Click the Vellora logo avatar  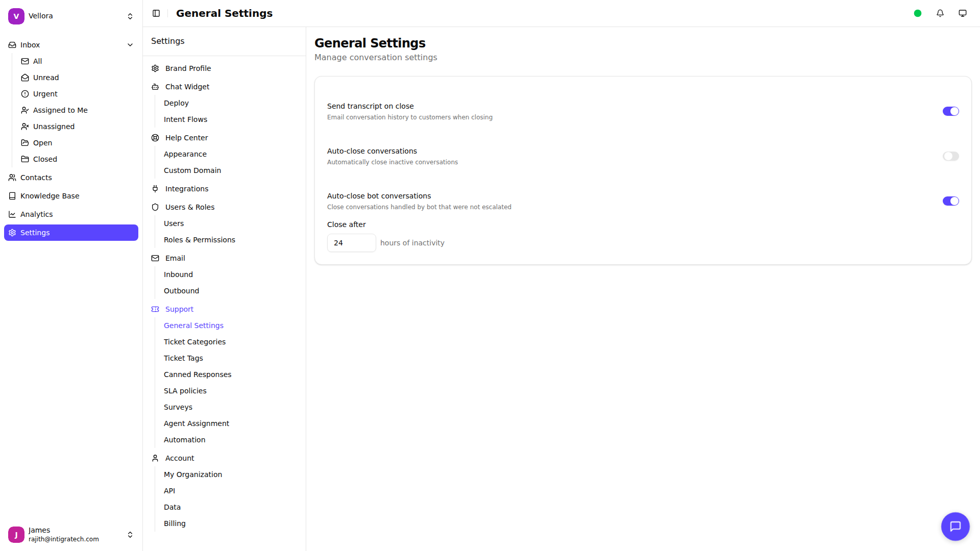(16, 16)
